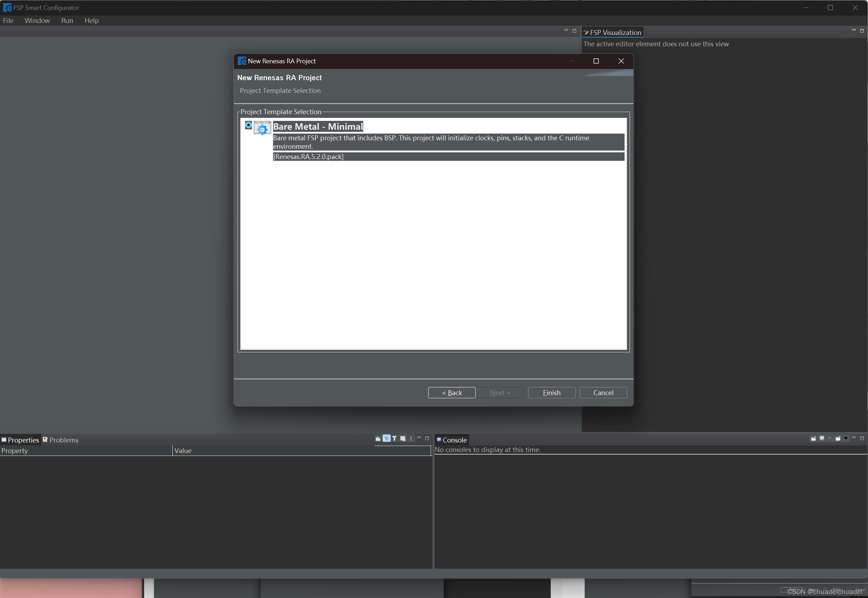This screenshot has width=868, height=598.
Task: Close the FSP Smart Configurator window
Action: [x=855, y=7]
